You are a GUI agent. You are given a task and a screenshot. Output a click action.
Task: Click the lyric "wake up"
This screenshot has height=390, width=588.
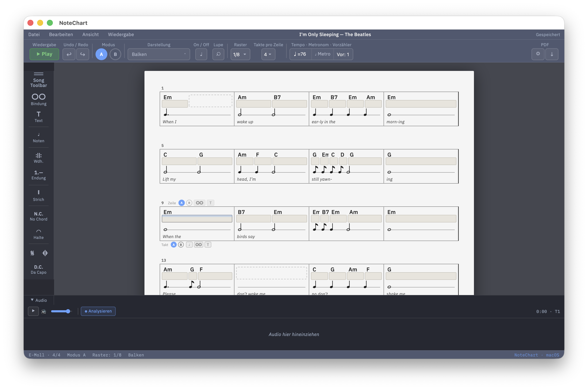(245, 122)
